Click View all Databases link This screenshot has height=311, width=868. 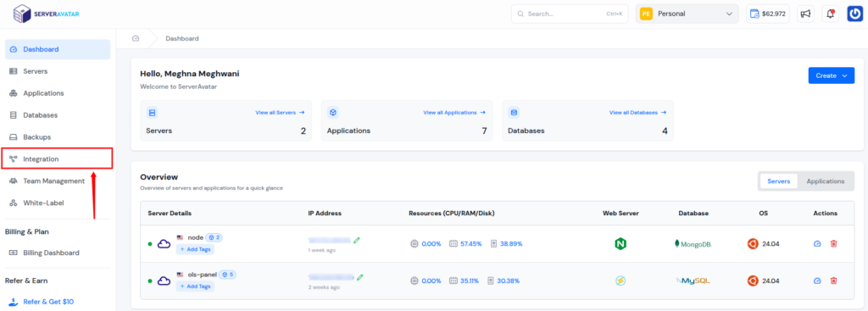coord(637,113)
